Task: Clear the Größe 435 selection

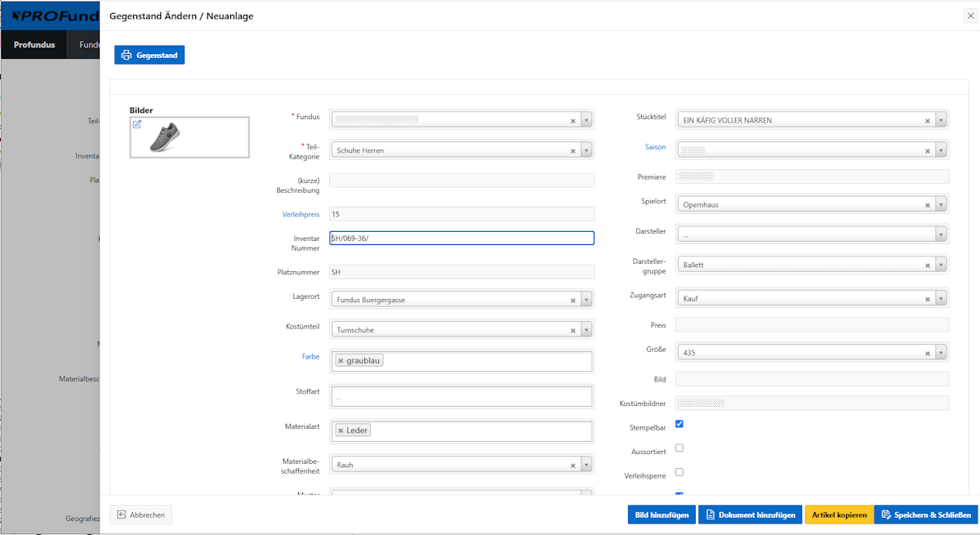Action: (x=927, y=353)
